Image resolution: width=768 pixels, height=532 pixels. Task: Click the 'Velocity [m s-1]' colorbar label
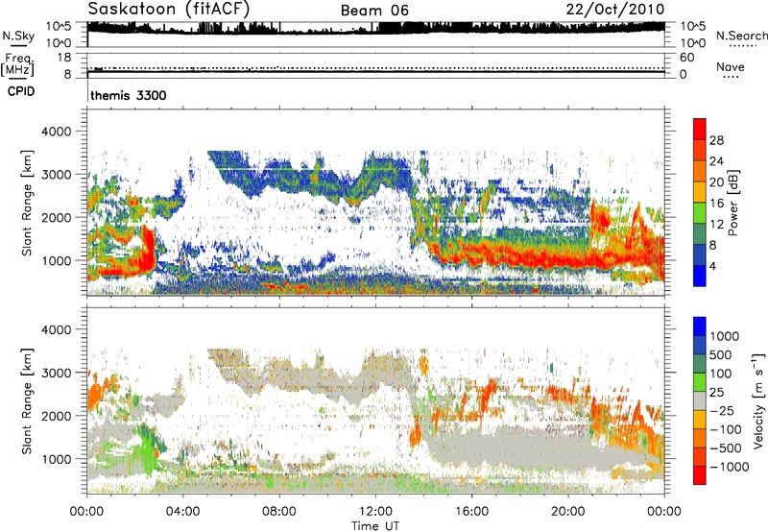pos(758,400)
